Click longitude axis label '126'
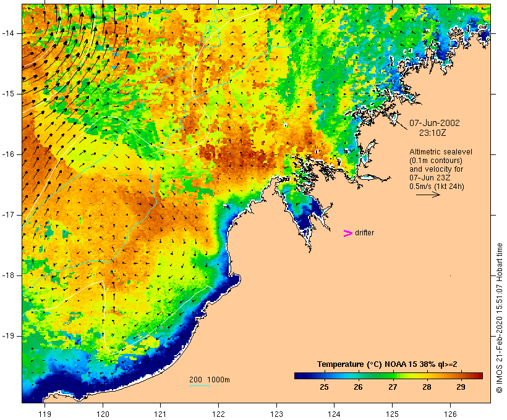Viewport: 507px width, 420px height. coord(450,414)
